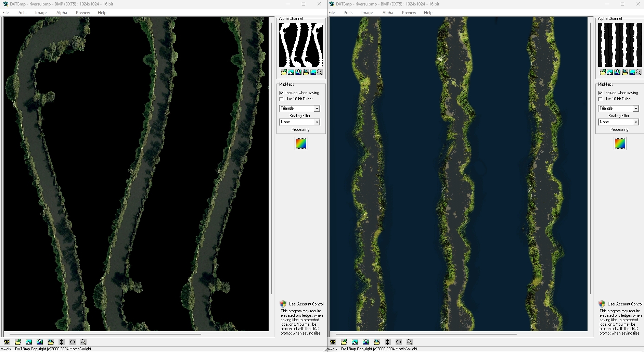Click first folder icon under right Alpha Channel
This screenshot has height=352, width=644.
(x=603, y=72)
